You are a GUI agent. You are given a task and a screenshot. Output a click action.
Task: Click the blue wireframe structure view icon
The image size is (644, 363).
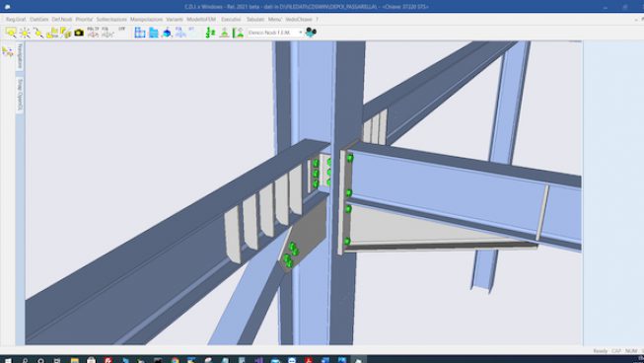[x=140, y=33]
